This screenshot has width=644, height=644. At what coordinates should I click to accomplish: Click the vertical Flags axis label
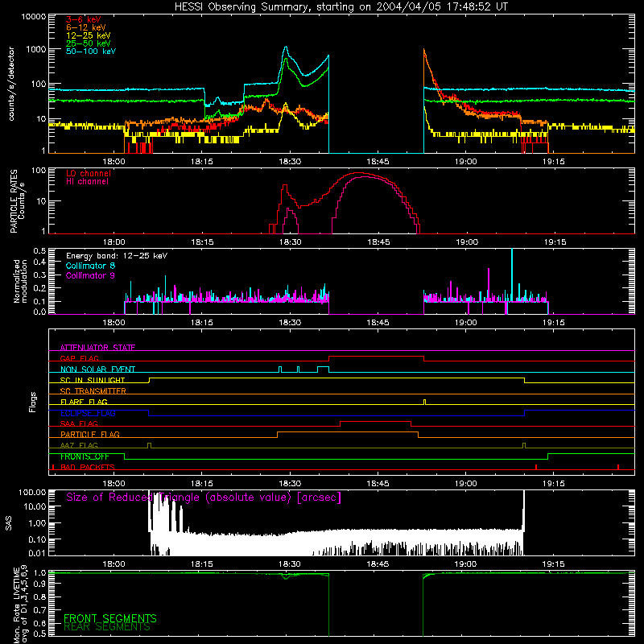click(33, 402)
